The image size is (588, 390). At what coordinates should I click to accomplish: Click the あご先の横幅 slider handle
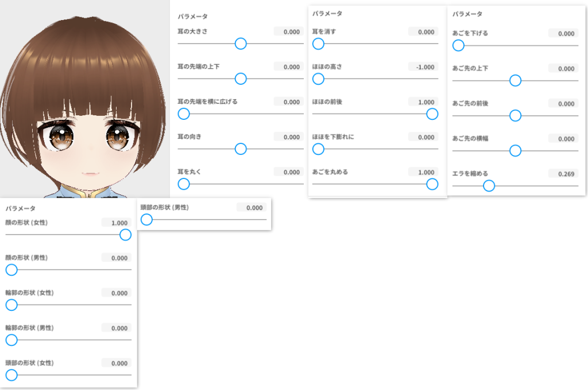(515, 151)
